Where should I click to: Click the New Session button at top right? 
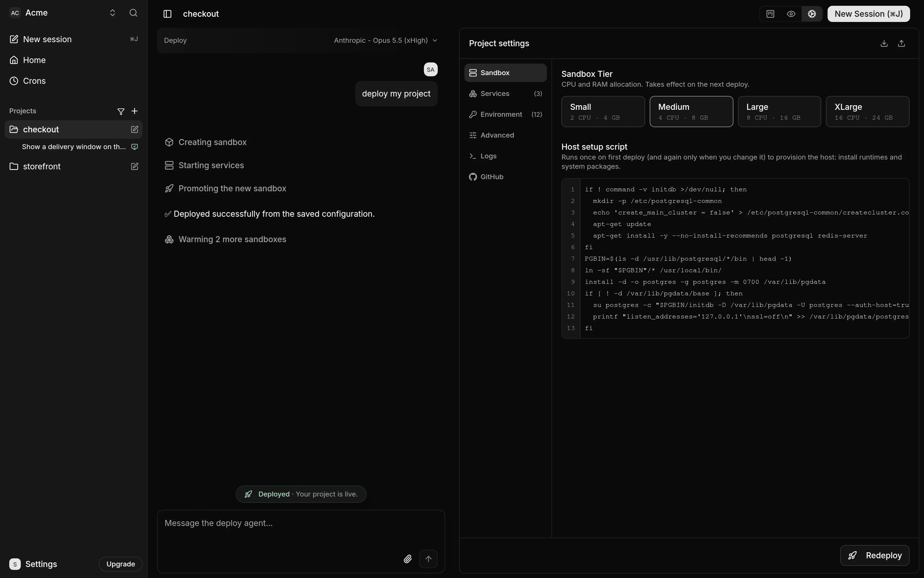[x=868, y=14]
